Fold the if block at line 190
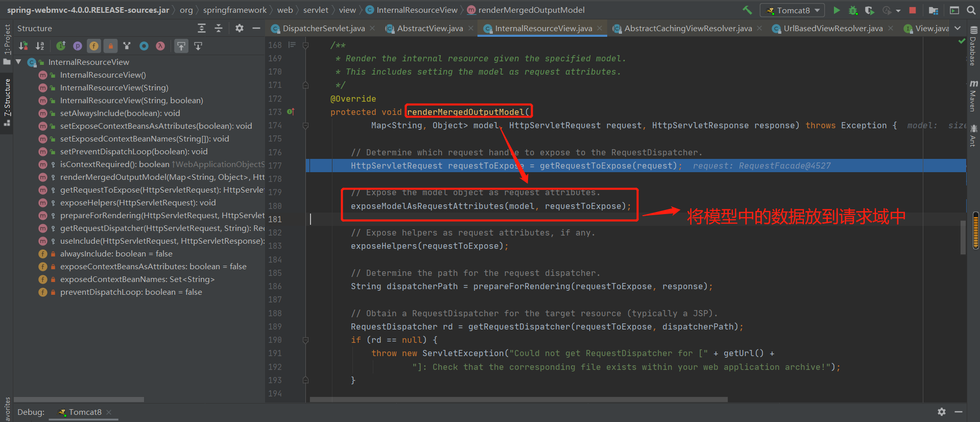Viewport: 980px width, 422px height. click(305, 340)
